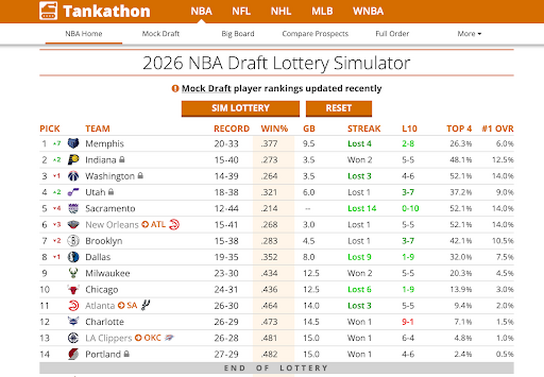This screenshot has height=377, width=544.
Task: Click the Milwaukee Bucks team logo
Action: [73, 273]
